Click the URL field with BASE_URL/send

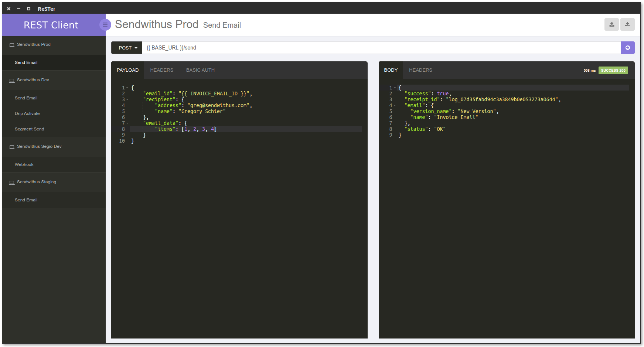pos(381,48)
